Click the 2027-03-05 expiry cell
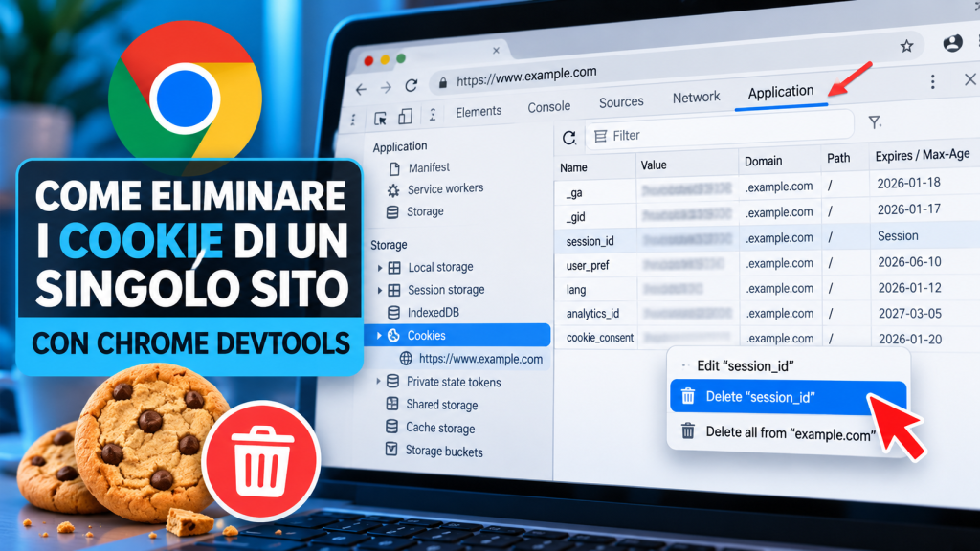This screenshot has width=980, height=551. 909,314
